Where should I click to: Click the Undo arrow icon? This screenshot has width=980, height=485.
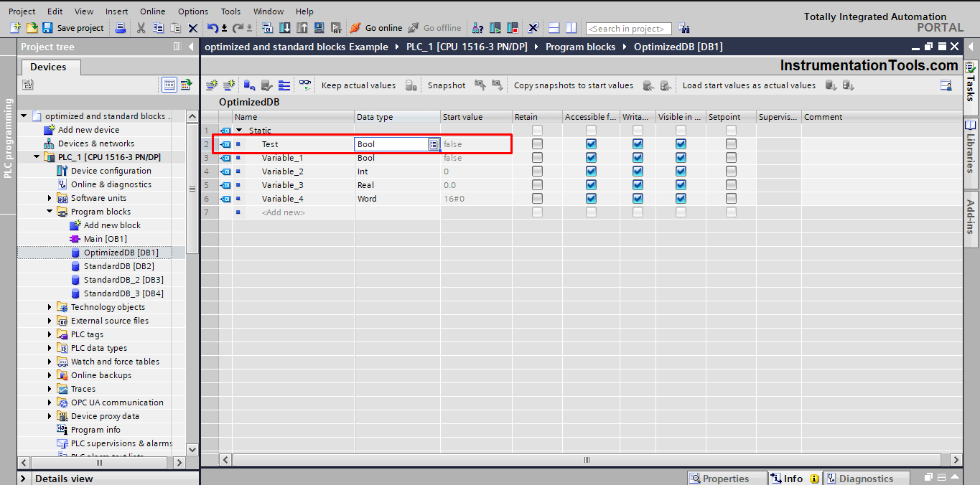[x=213, y=28]
